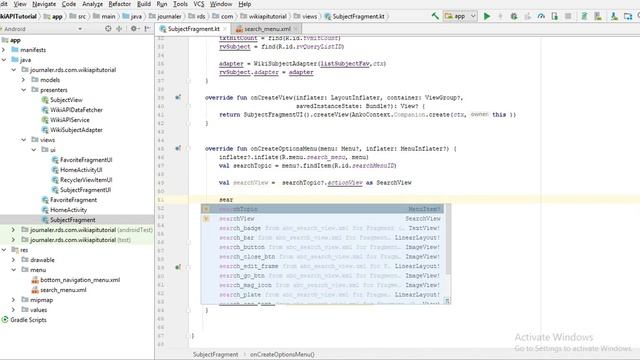Click the grey Stop square icon
The width and height of the screenshot is (640, 360).
(x=568, y=16)
